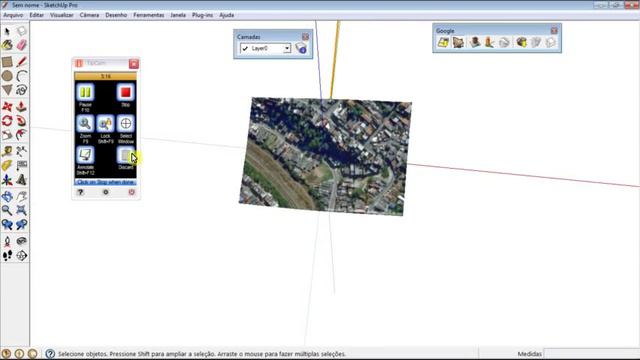The image size is (640, 360).
Task: Go to the Previous view
Action: 7,224
